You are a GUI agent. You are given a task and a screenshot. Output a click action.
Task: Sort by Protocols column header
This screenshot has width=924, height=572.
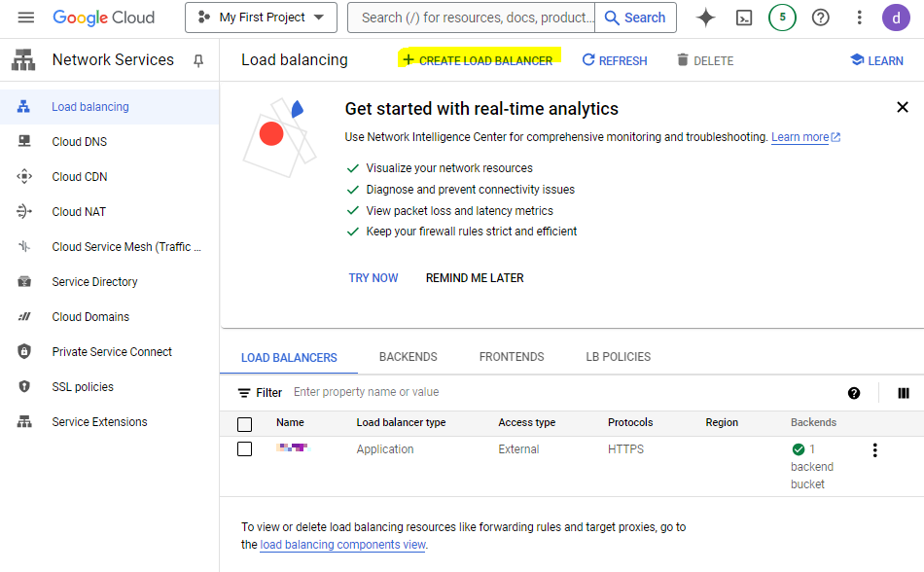pyautogui.click(x=630, y=422)
